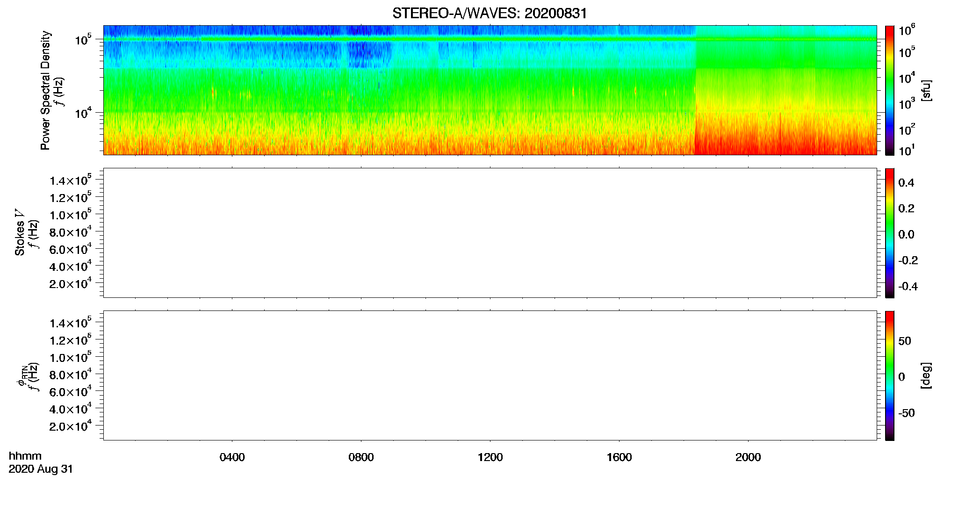Viewport: 980px width, 505px height.
Task: Click the 2000 time tick label
Action: [x=748, y=457]
